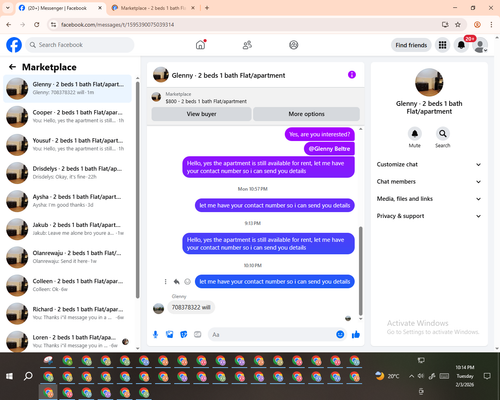Open Yousuf conversation
The width and height of the screenshot is (500, 400).
68,145
